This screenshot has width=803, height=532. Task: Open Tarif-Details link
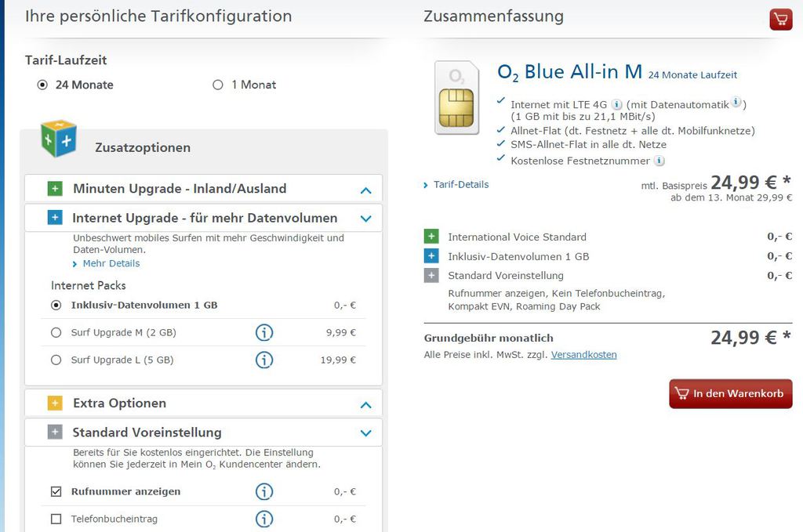461,185
